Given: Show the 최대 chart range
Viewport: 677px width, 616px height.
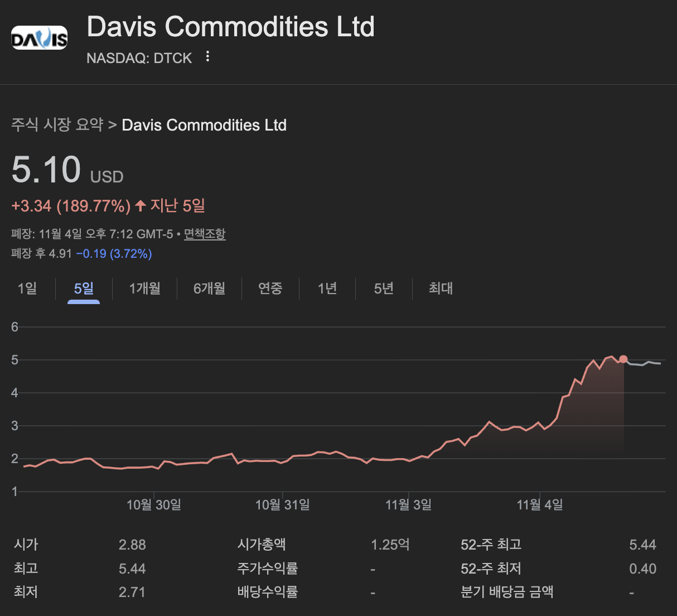Looking at the screenshot, I should (x=441, y=288).
